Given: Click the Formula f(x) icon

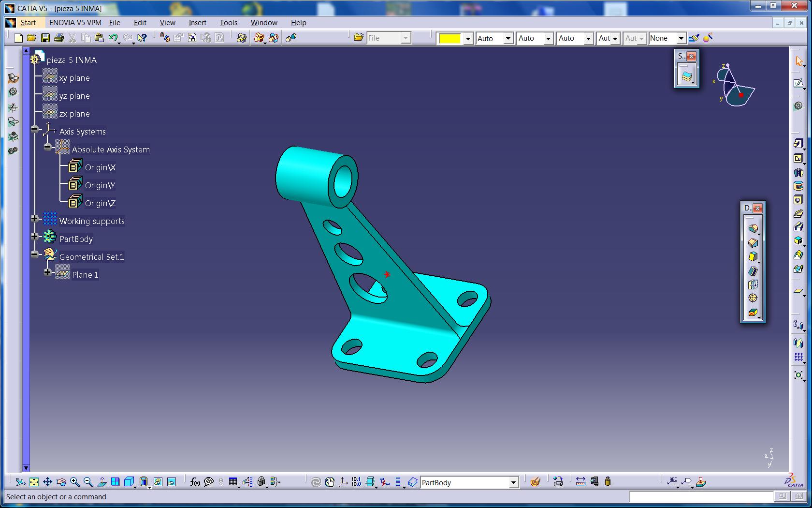Looking at the screenshot, I should pyautogui.click(x=195, y=482).
